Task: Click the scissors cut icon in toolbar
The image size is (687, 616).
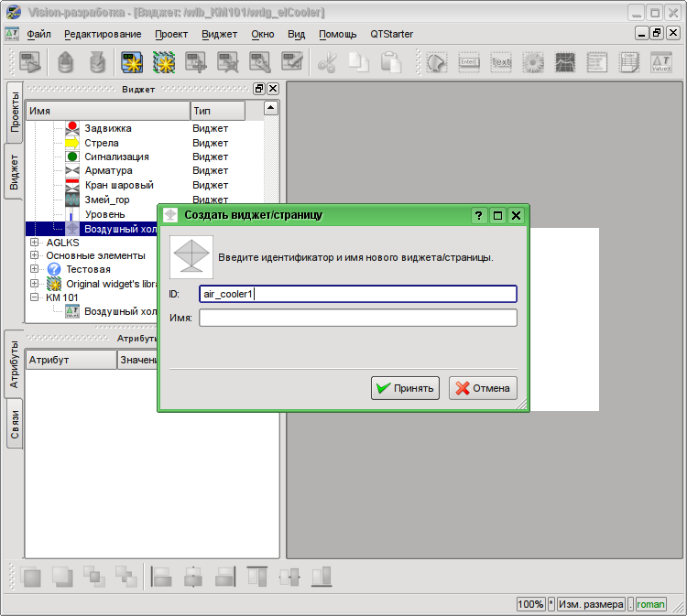Action: click(x=327, y=63)
